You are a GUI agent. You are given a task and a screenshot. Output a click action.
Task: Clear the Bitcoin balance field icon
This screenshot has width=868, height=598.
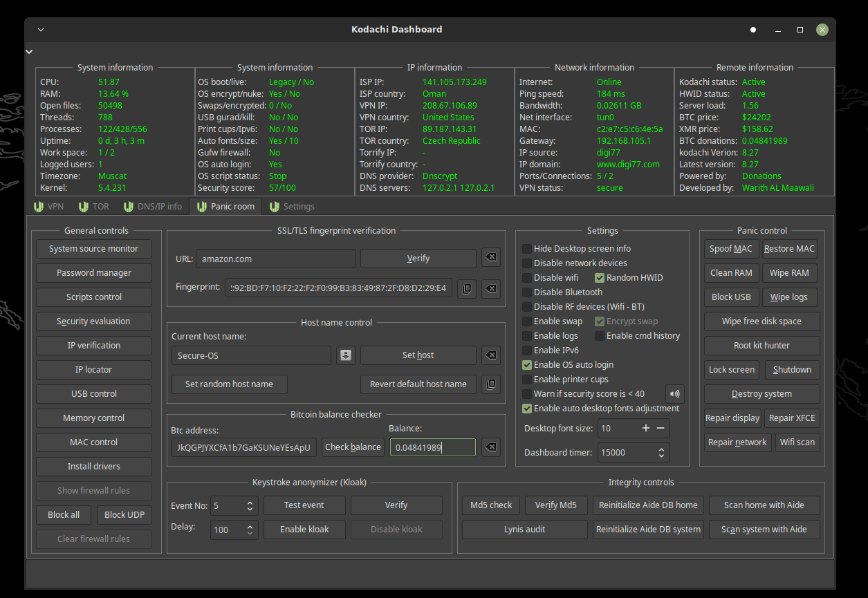point(490,447)
